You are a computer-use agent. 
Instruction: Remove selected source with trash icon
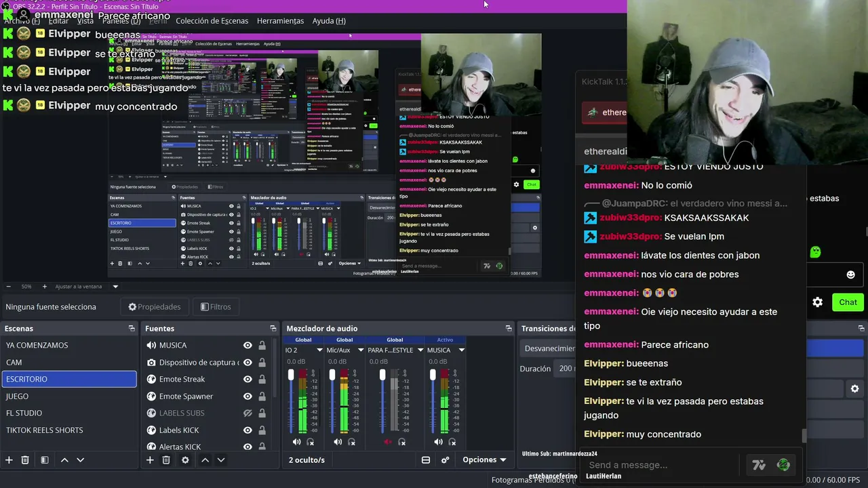166,460
